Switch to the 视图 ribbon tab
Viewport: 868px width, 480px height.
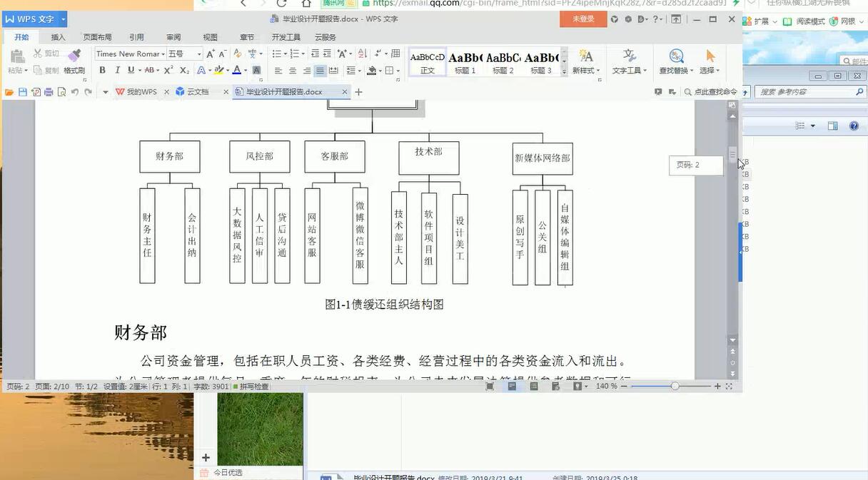pyautogui.click(x=210, y=37)
